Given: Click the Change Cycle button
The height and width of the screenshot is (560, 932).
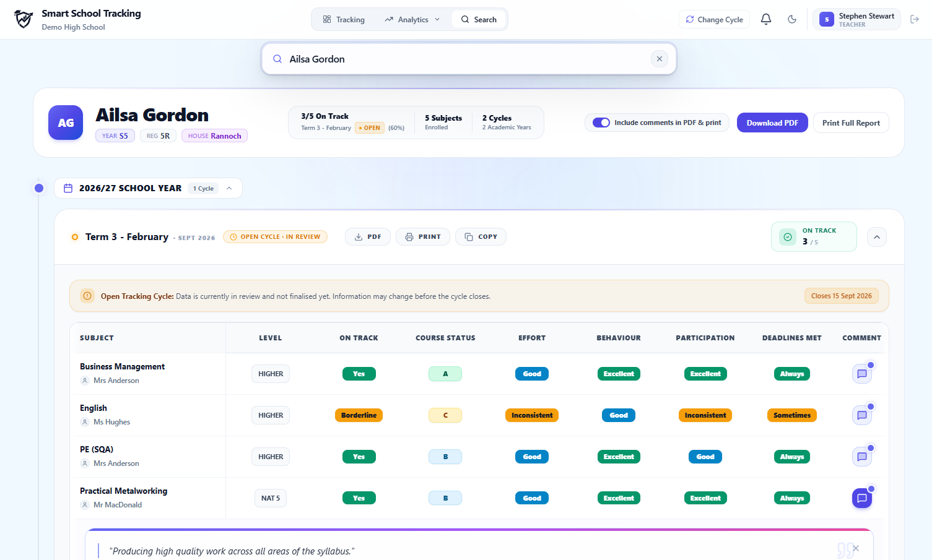Looking at the screenshot, I should (715, 20).
